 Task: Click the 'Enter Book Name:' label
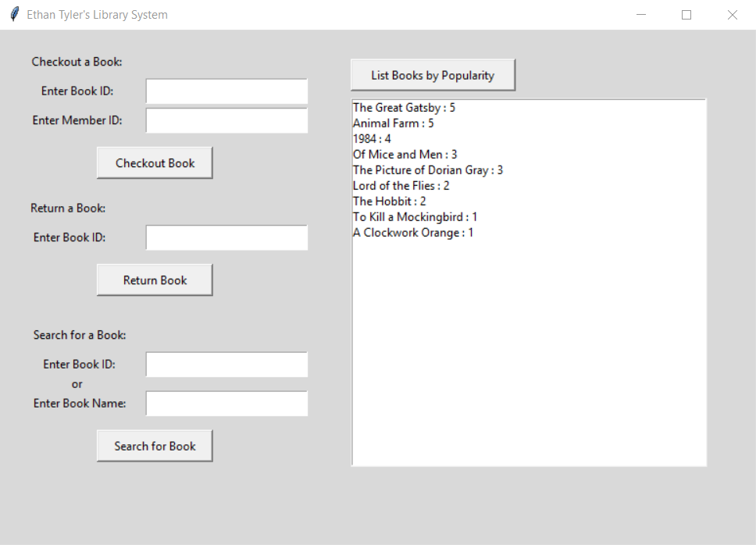(x=80, y=404)
